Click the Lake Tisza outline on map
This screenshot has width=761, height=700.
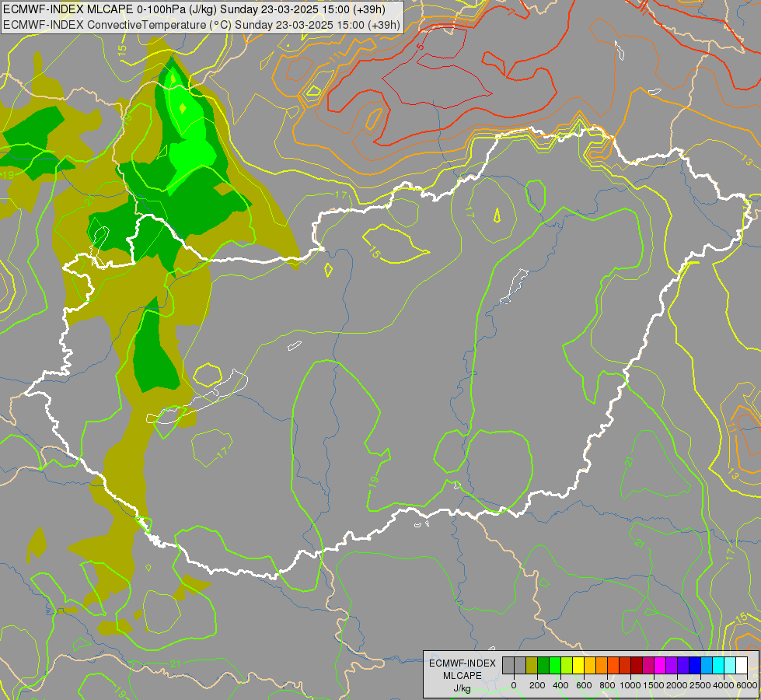514,286
